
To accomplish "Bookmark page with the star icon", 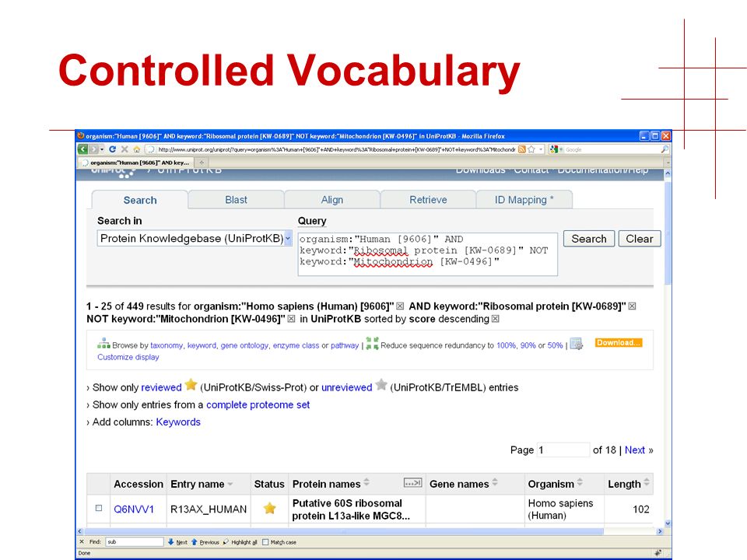I will 531,149.
